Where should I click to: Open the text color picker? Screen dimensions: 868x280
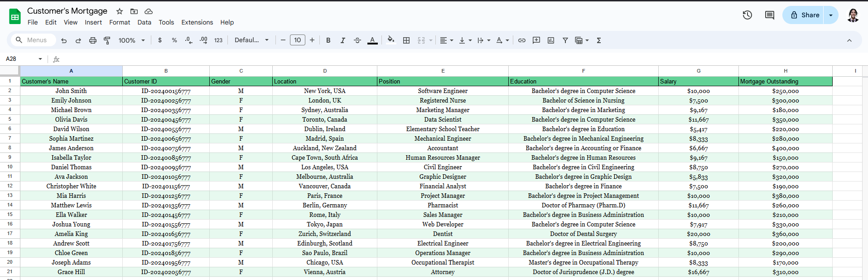(372, 40)
